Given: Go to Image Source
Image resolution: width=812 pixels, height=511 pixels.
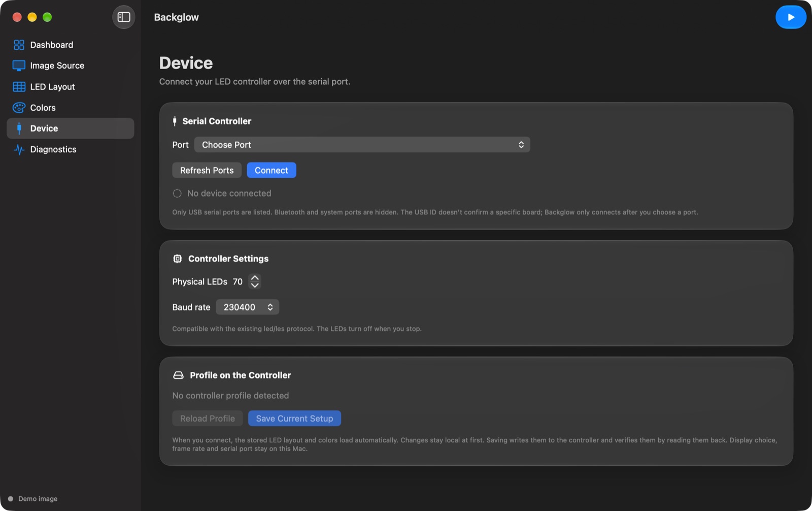Looking at the screenshot, I should point(71,66).
